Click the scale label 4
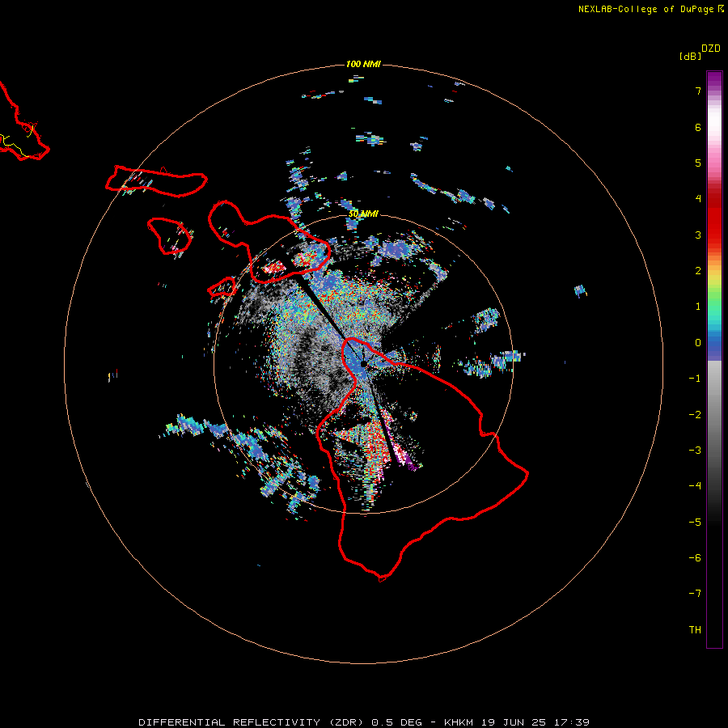The image size is (728, 728). pyautogui.click(x=698, y=199)
